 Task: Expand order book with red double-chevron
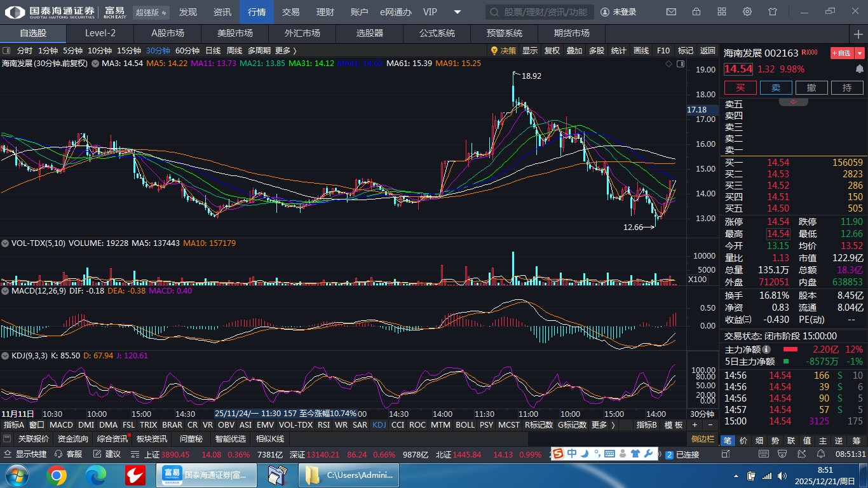[x=794, y=102]
